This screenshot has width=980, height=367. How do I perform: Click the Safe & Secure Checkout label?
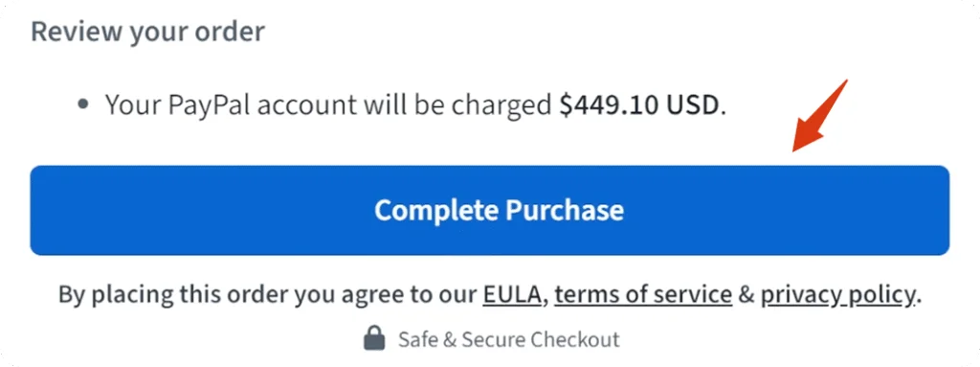[x=509, y=340]
